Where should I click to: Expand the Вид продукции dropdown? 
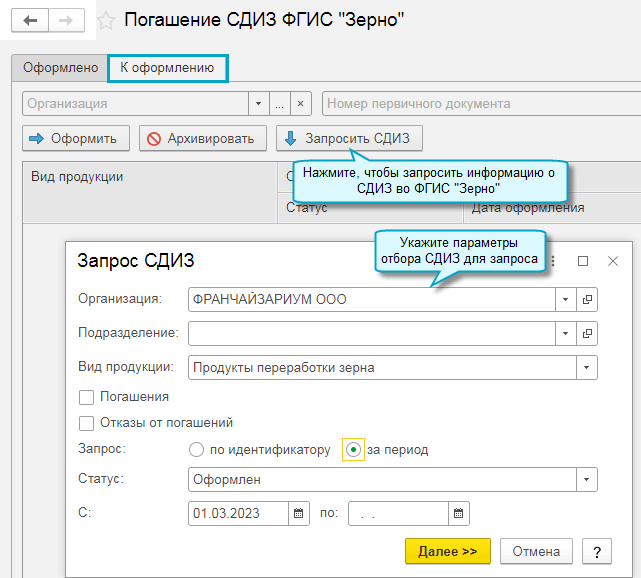[x=587, y=367]
